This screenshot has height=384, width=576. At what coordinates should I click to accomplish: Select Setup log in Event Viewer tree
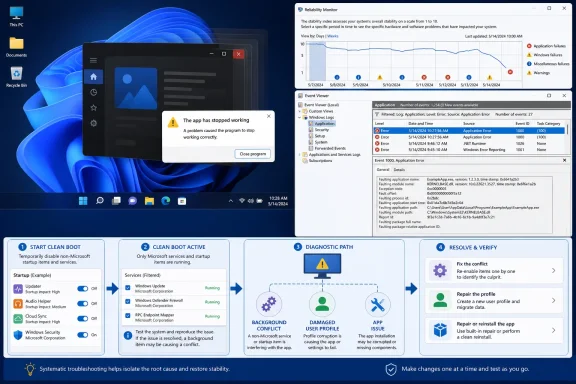317,136
